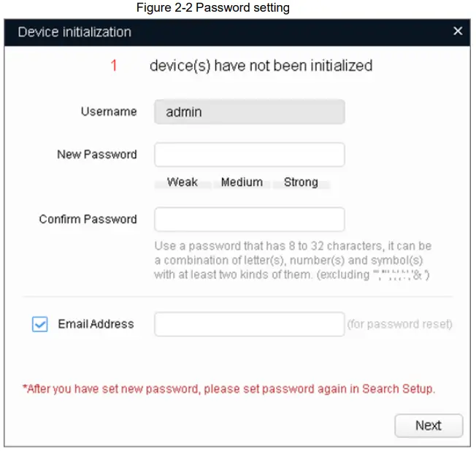Click the Email Address text field
476x451 pixels.
pyautogui.click(x=249, y=324)
